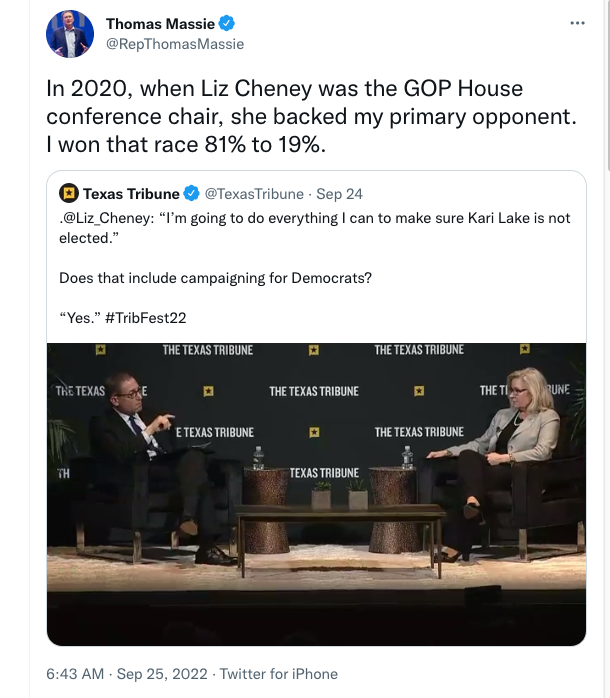Image resolution: width=610 pixels, height=698 pixels.
Task: Open the @Liz_Cheney mention
Action: (103, 218)
